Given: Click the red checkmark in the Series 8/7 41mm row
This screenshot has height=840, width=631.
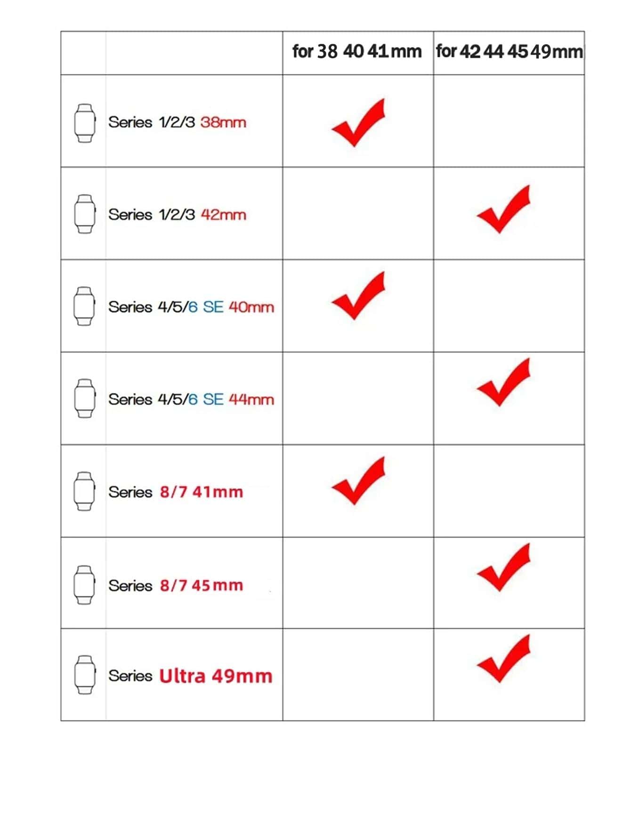Looking at the screenshot, I should (358, 480).
